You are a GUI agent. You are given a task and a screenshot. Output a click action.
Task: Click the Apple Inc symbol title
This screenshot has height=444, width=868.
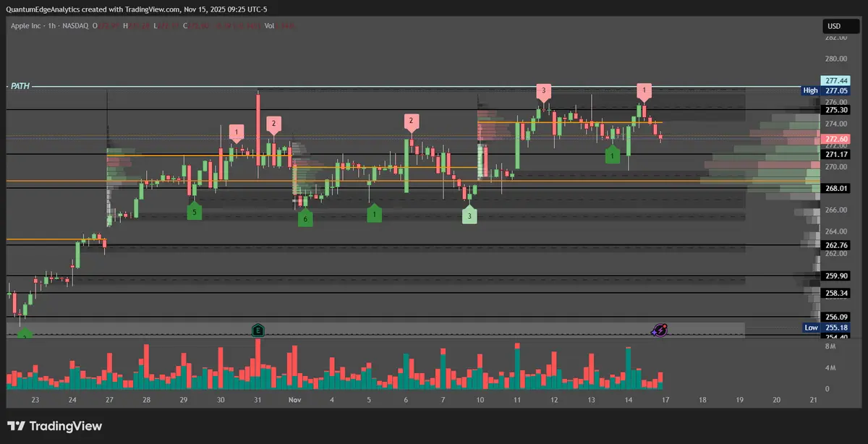point(27,26)
